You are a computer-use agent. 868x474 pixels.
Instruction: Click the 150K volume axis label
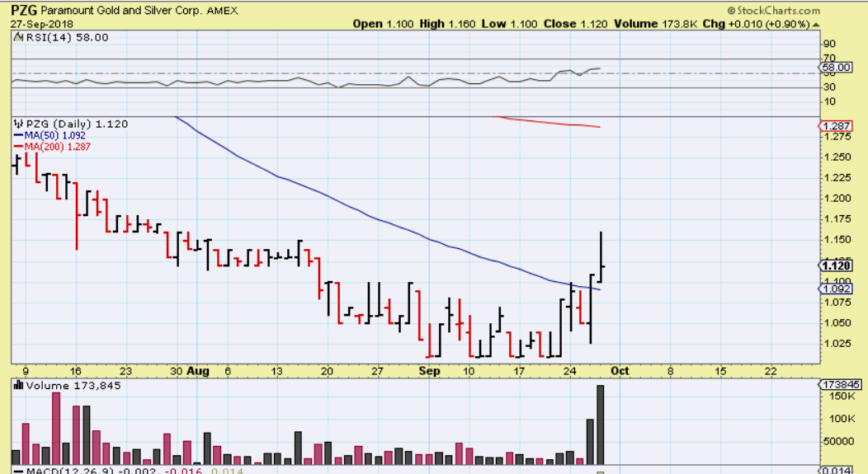click(842, 396)
